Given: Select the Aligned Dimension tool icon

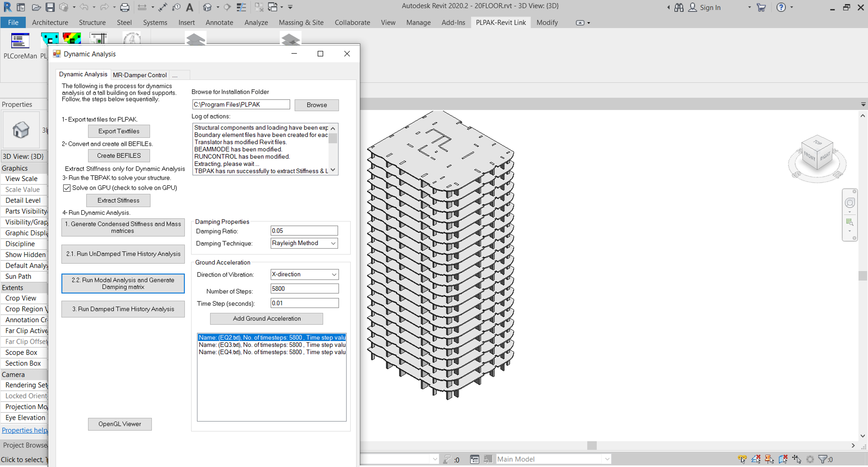Looking at the screenshot, I should [163, 7].
